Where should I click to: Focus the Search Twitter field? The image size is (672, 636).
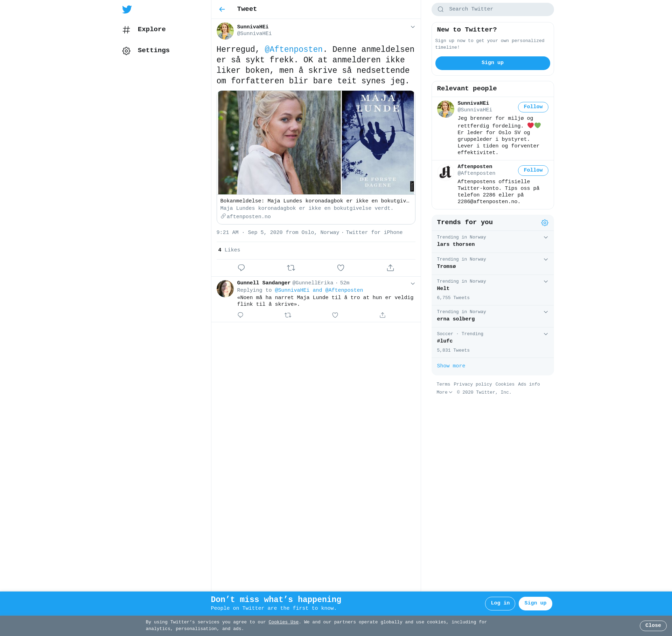[x=492, y=9]
